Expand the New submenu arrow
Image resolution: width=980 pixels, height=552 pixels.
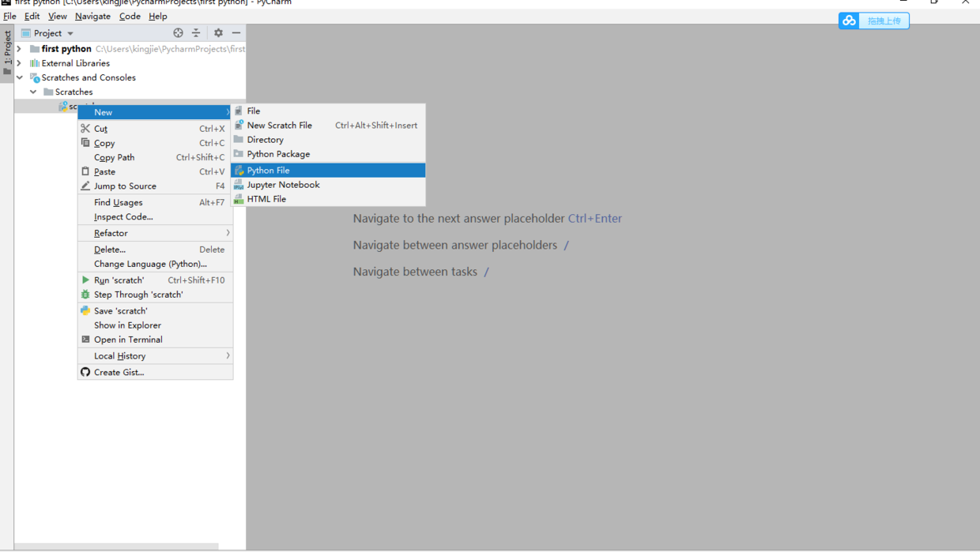click(x=228, y=112)
